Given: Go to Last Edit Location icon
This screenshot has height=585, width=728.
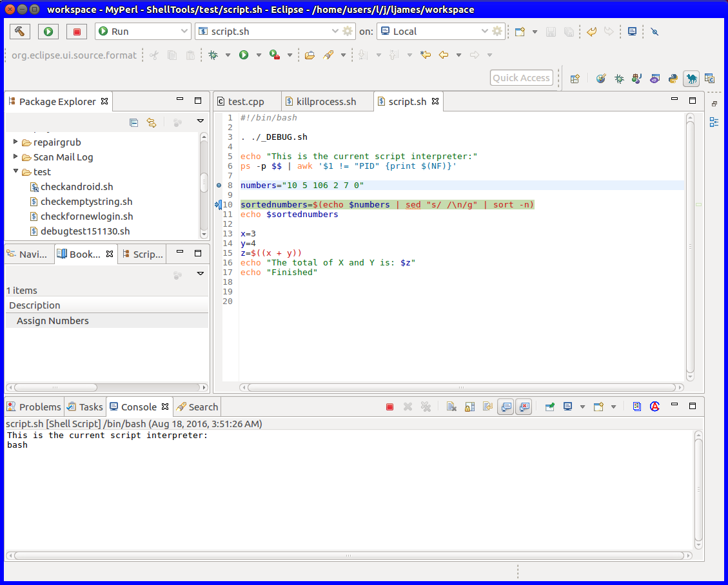Looking at the screenshot, I should click(x=426, y=55).
